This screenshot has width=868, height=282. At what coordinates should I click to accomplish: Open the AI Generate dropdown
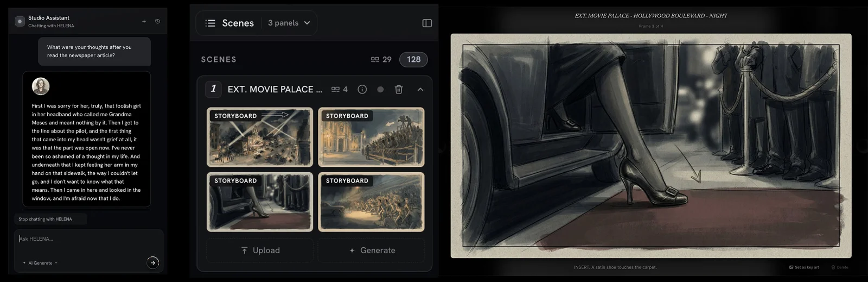pos(40,263)
